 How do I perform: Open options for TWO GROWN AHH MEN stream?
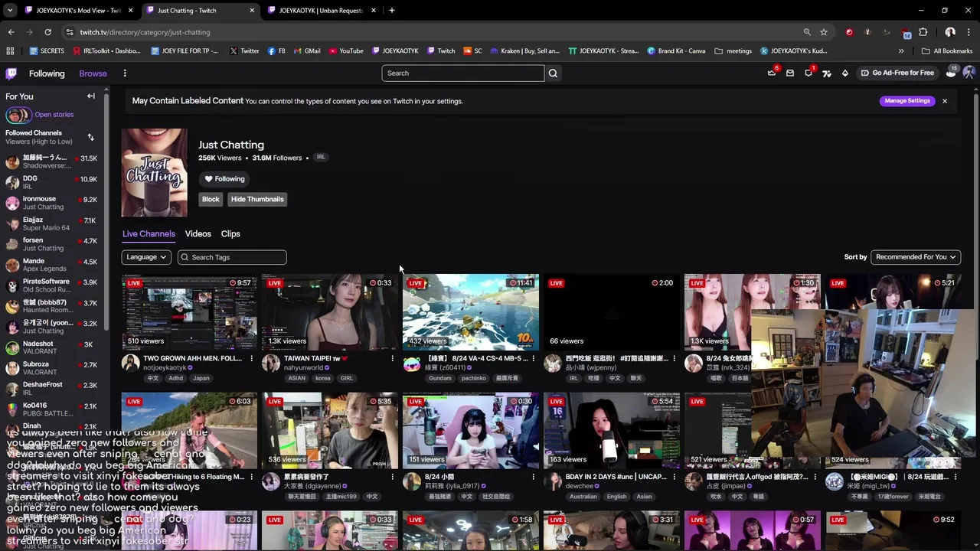(x=251, y=358)
